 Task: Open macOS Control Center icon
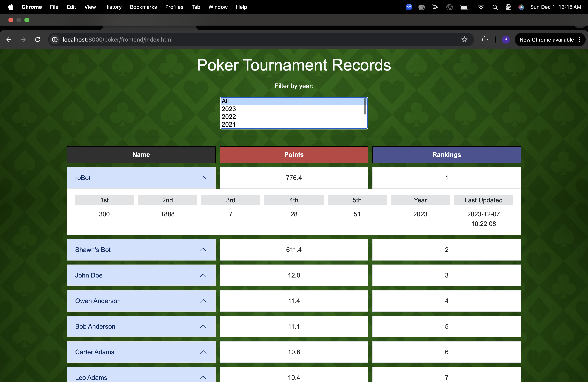coord(508,7)
